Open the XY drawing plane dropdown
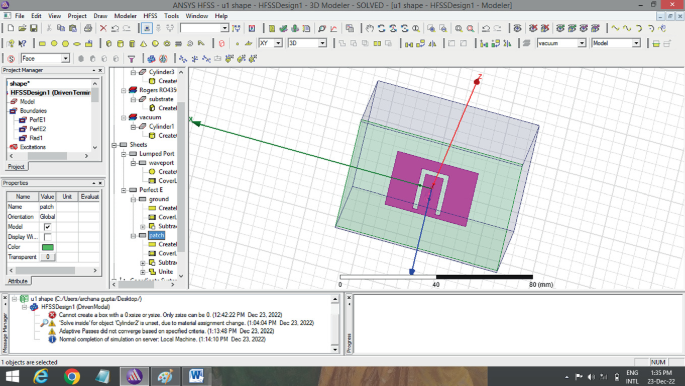This screenshot has width=685, height=386. pos(278,43)
